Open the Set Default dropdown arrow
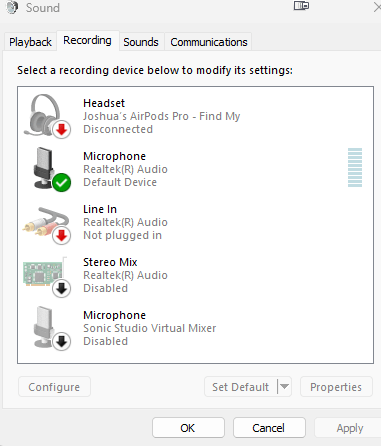 tap(284, 387)
